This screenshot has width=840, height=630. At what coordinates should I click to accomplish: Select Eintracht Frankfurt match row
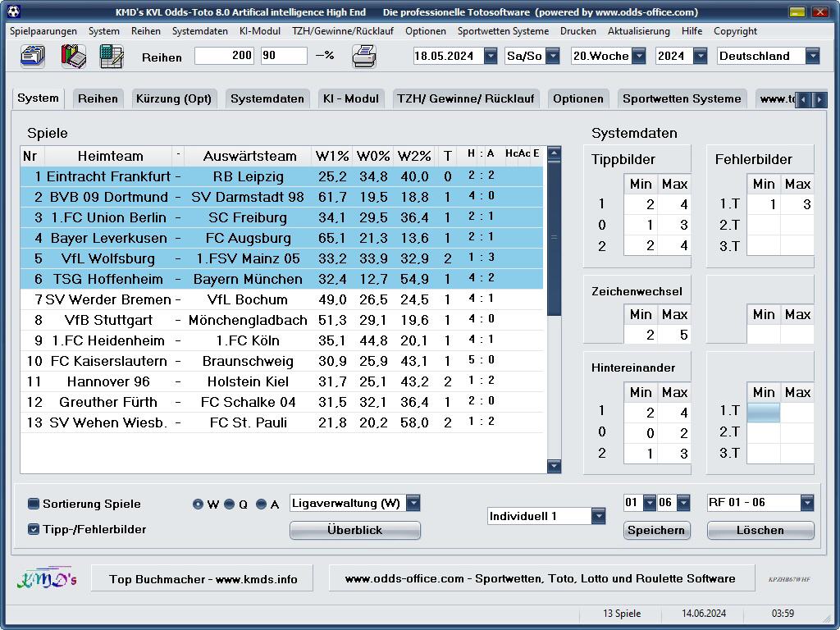282,176
